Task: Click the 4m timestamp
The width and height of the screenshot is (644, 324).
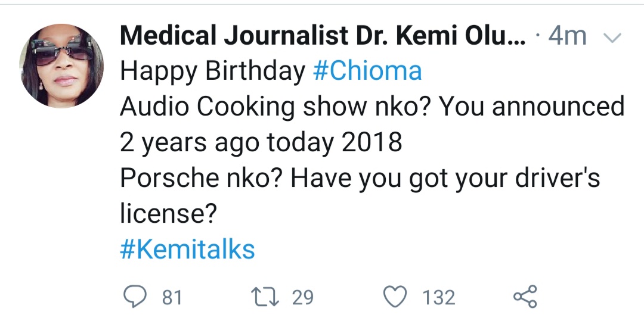Action: click(566, 37)
